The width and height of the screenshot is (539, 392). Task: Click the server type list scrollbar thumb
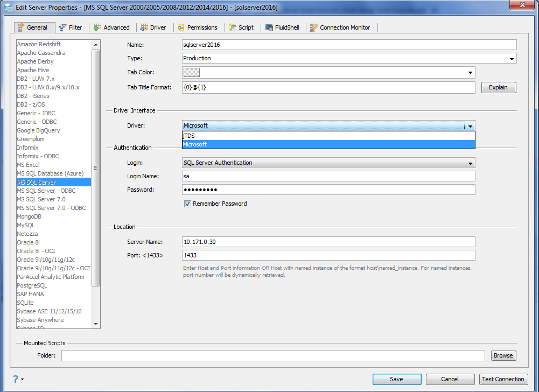tap(96, 168)
